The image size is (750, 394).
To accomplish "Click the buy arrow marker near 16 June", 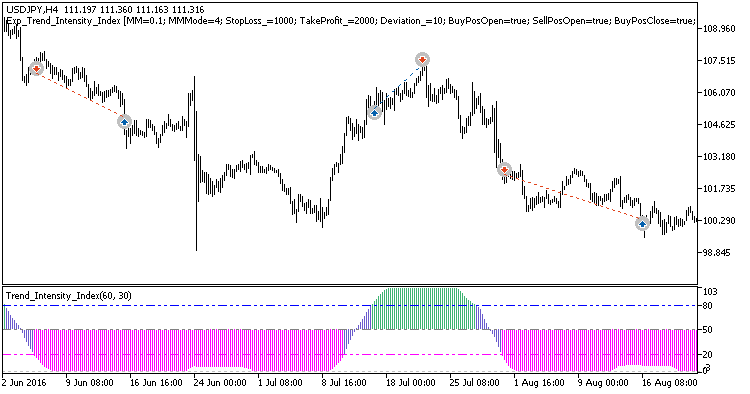I will (x=124, y=122).
